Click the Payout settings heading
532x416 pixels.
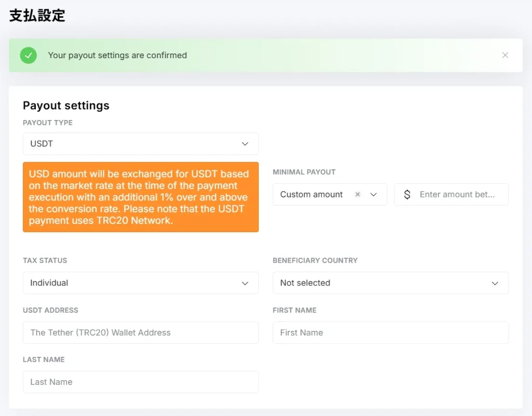[x=66, y=105]
